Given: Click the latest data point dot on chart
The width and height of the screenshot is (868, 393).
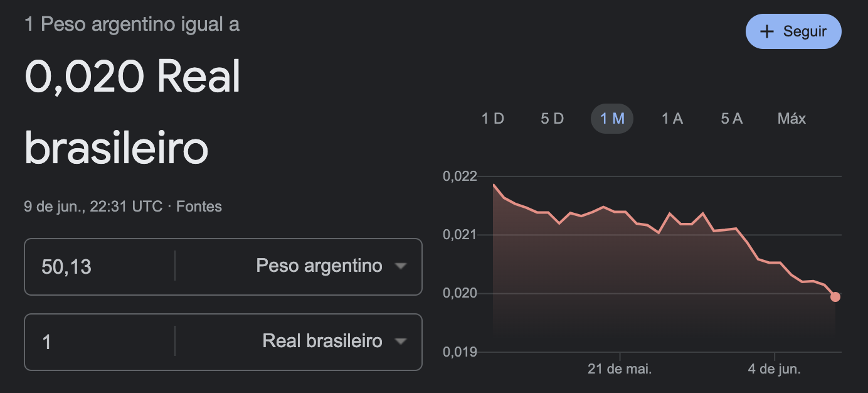Looking at the screenshot, I should [835, 297].
